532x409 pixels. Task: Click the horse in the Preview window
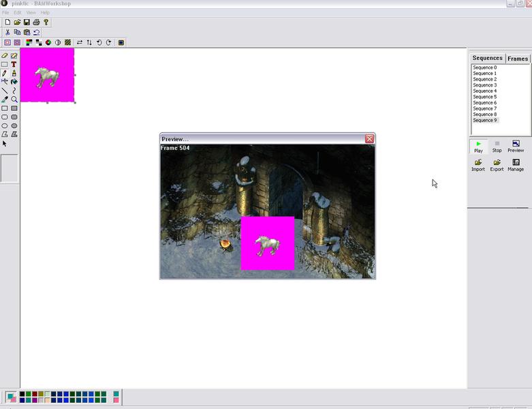pyautogui.click(x=267, y=245)
